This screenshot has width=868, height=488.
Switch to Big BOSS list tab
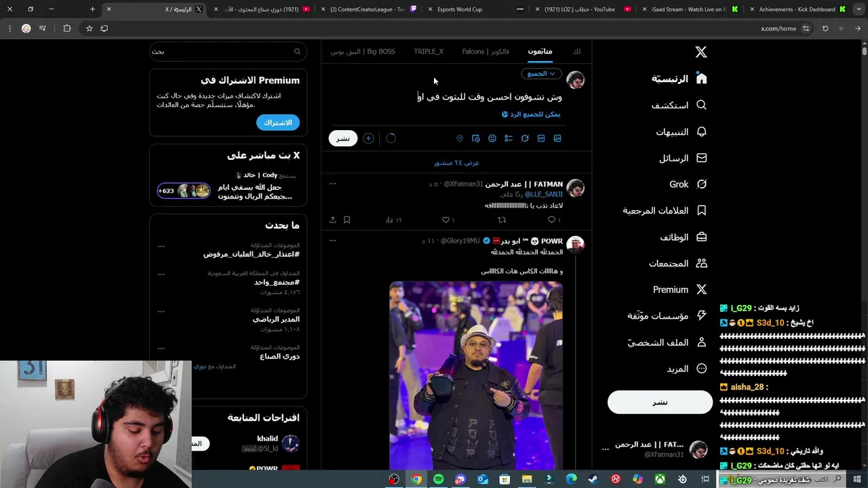coord(363,52)
